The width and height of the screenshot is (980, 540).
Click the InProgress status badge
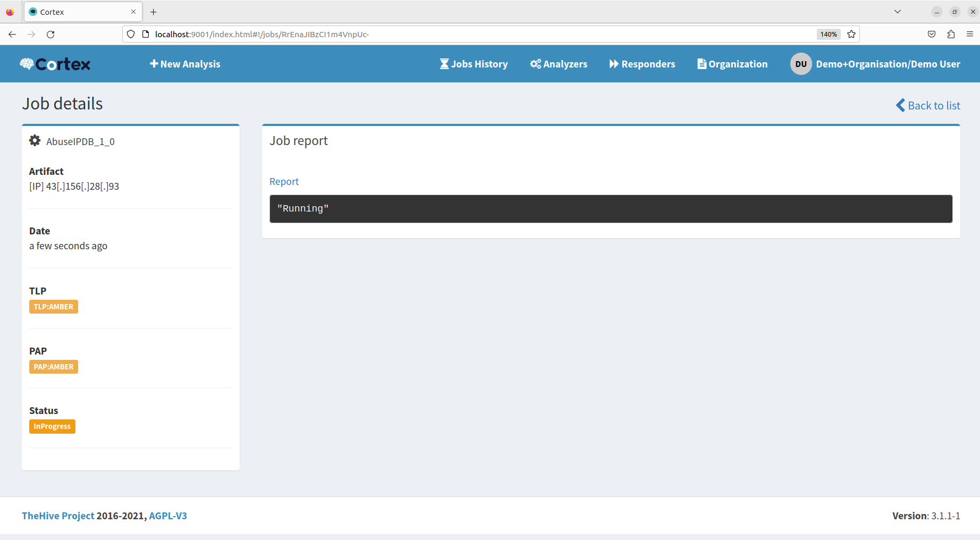click(x=52, y=426)
